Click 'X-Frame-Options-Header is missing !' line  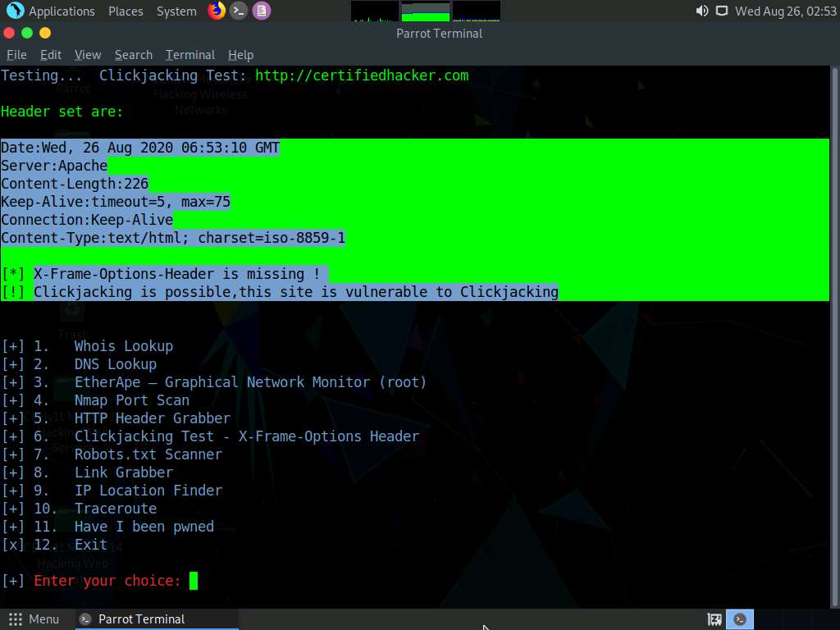pos(177,274)
